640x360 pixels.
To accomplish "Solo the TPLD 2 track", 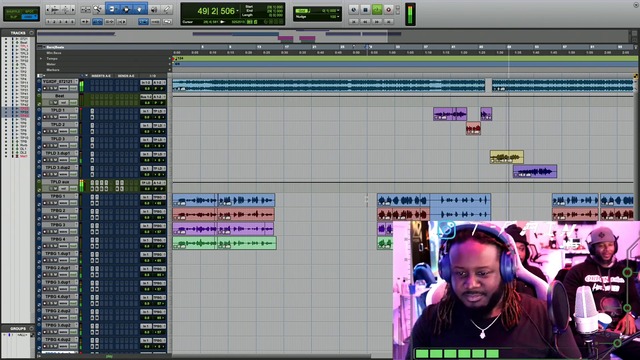I will [x=52, y=131].
